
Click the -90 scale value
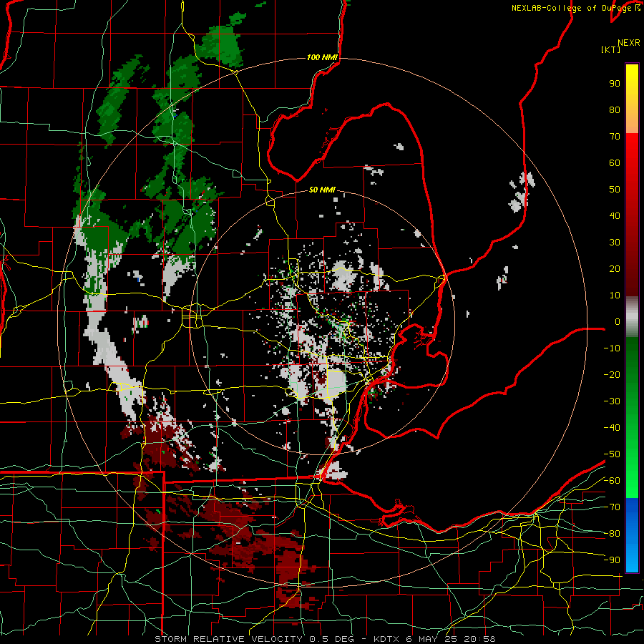612,560
